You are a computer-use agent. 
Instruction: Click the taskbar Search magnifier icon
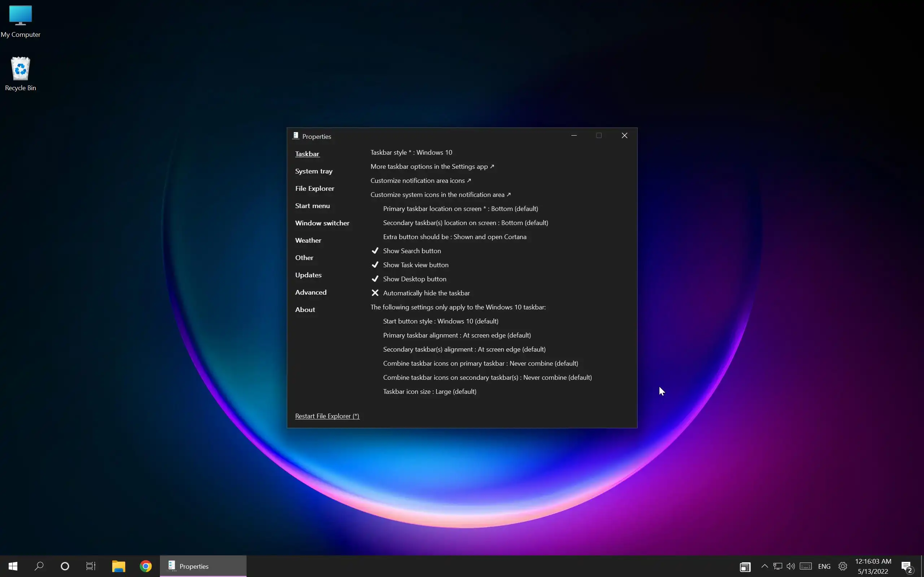coord(39,566)
